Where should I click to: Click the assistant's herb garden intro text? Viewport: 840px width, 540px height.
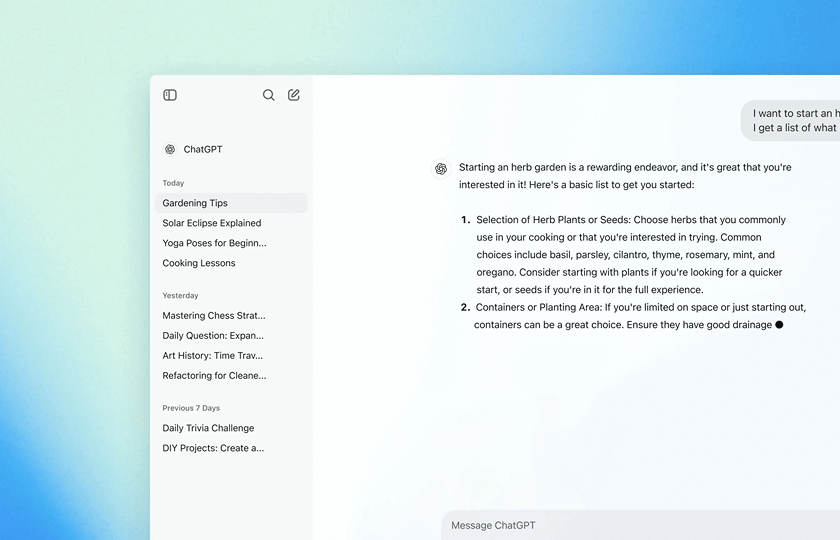[625, 176]
